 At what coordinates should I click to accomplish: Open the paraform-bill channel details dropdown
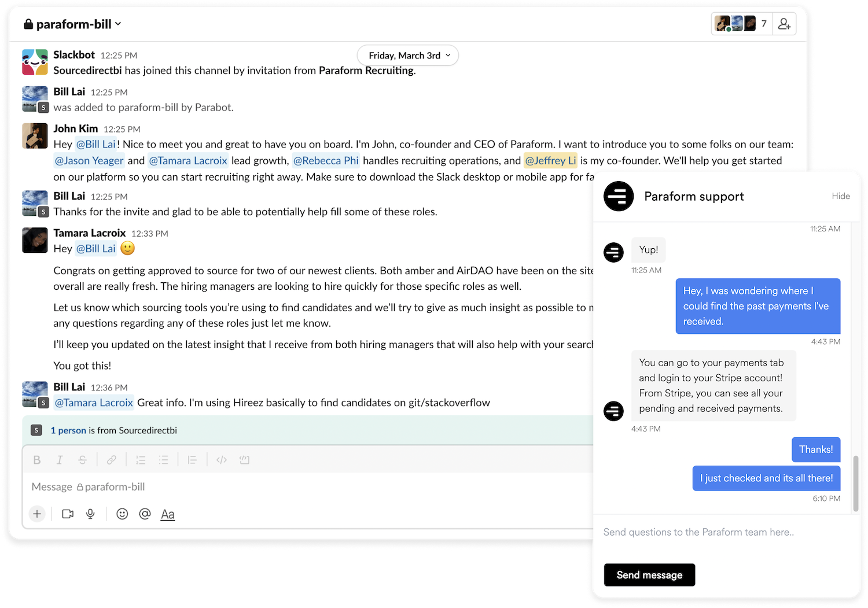click(x=73, y=24)
